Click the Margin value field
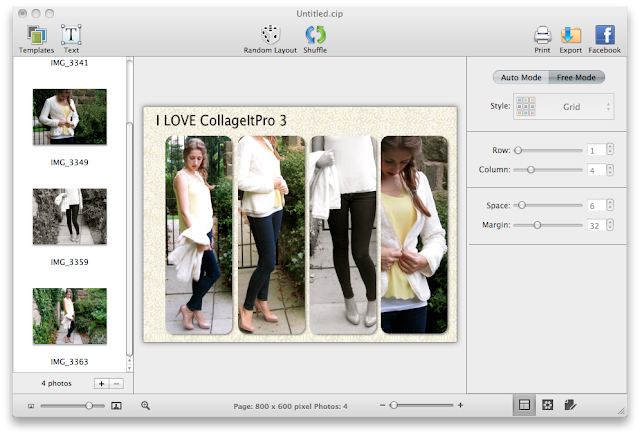Viewport: 640px width, 436px height. 596,225
